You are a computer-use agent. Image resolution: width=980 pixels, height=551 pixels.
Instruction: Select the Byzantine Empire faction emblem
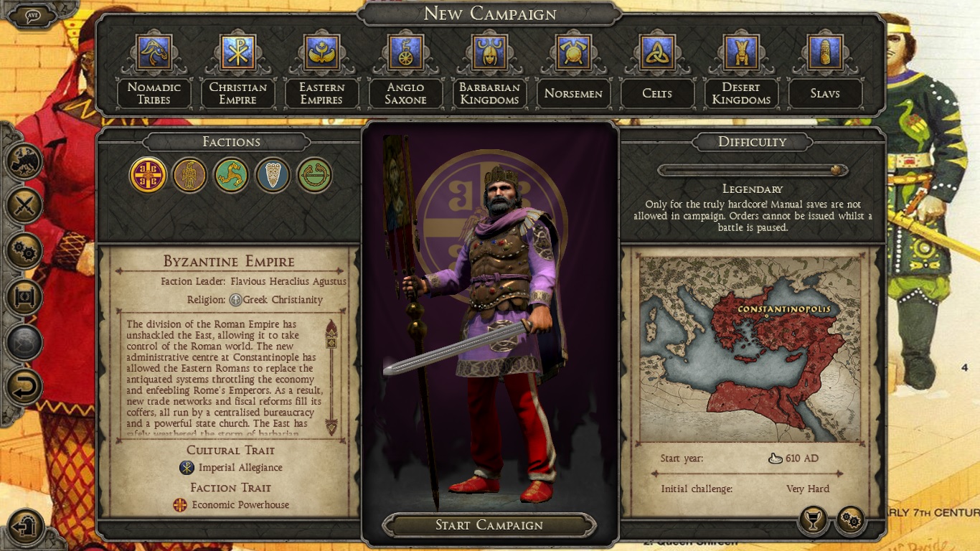click(149, 175)
